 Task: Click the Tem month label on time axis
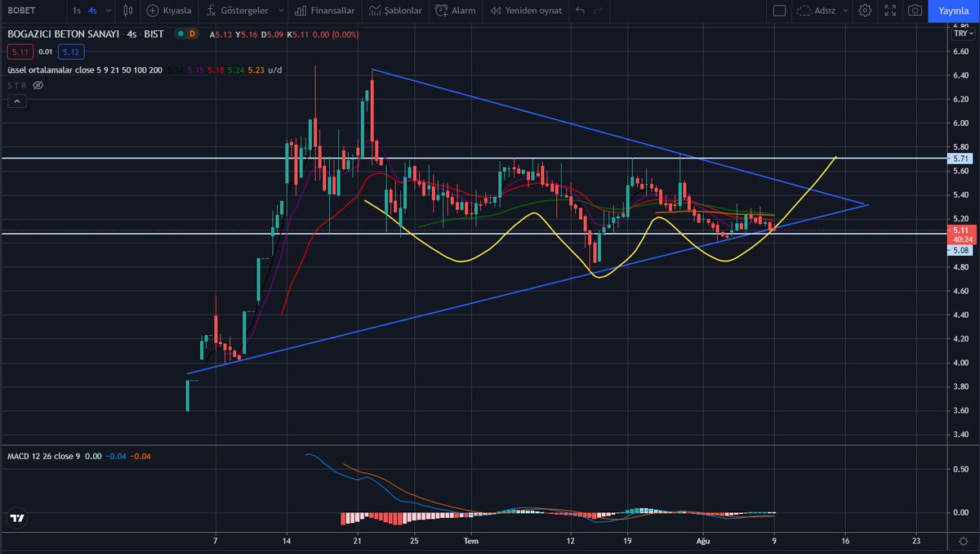click(470, 541)
